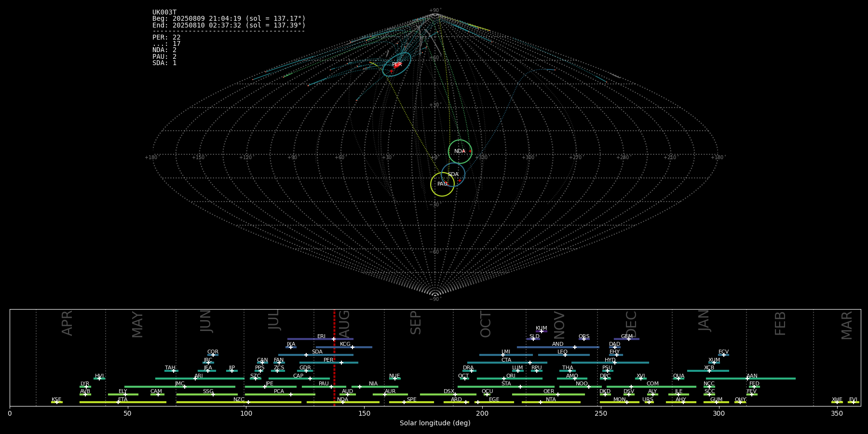Click the KUM shower label in timeline
868x434 pixels.
(x=542, y=328)
